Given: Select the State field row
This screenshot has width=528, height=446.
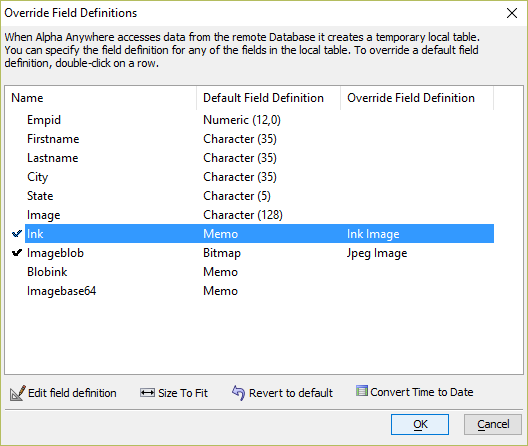Looking at the screenshot, I should click(259, 196).
